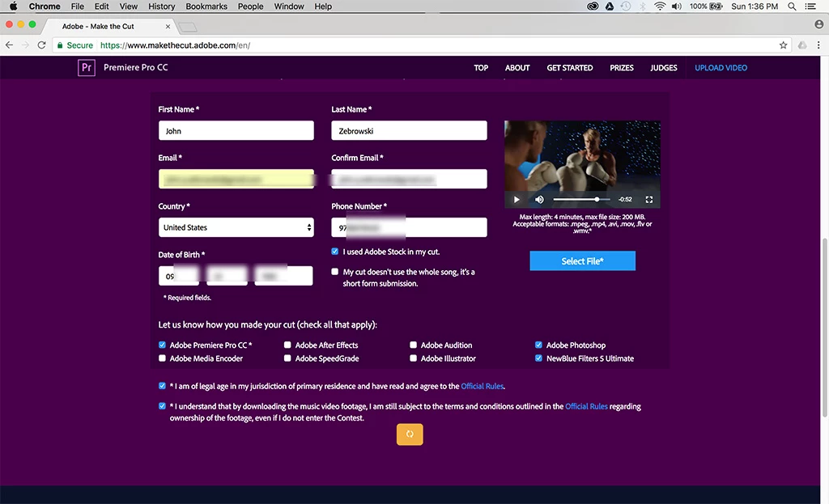Toggle the legal age agreement checkbox

coord(162,386)
